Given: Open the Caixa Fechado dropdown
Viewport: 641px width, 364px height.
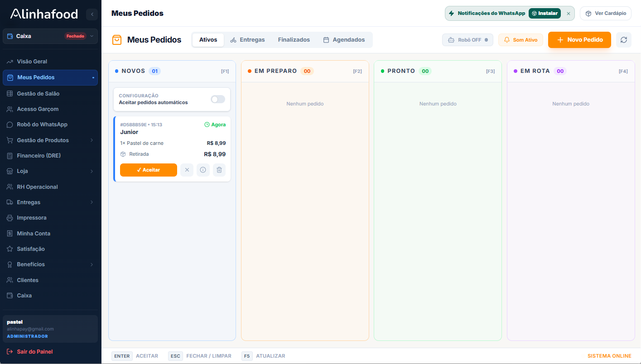Looking at the screenshot, I should point(50,36).
